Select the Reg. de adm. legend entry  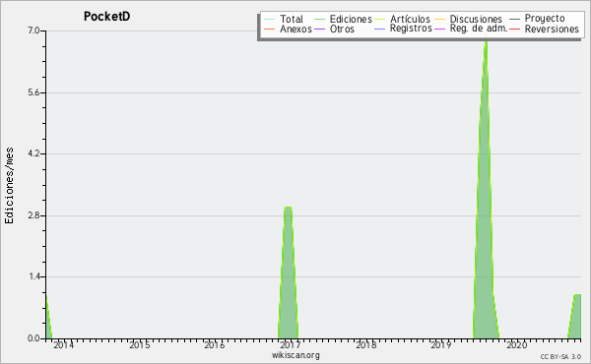tap(479, 29)
